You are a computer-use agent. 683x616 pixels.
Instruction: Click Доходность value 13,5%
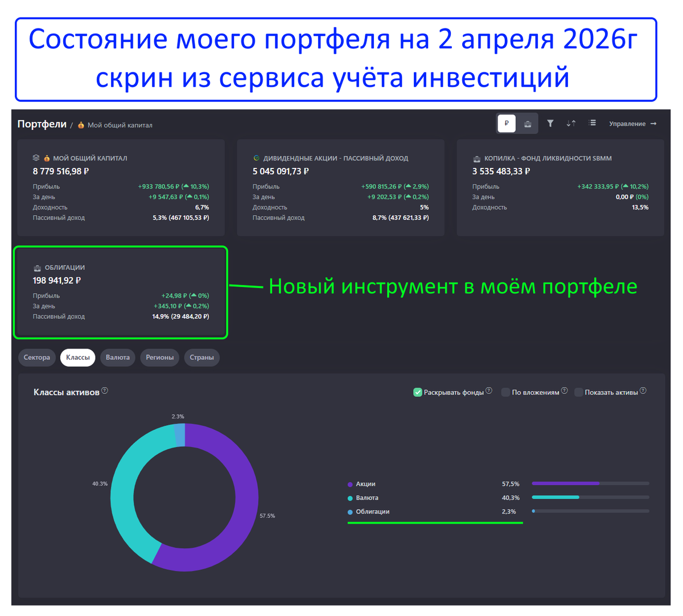coord(640,208)
